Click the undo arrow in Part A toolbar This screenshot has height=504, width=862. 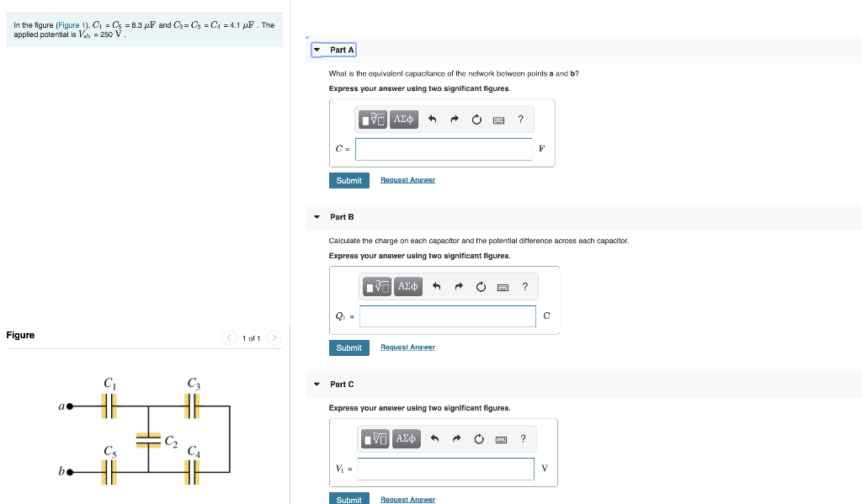(x=432, y=118)
